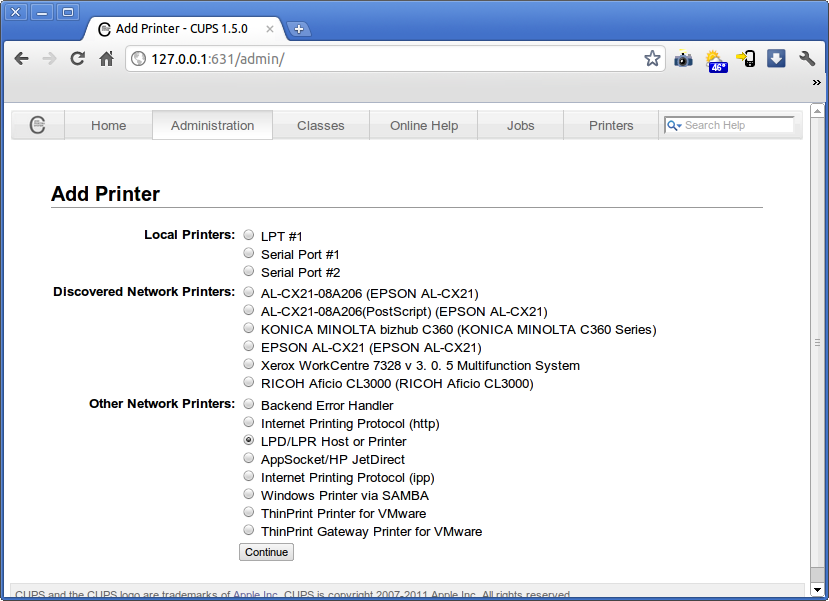This screenshot has width=829, height=601.
Task: Open the camera screenshot extension
Action: tap(683, 59)
